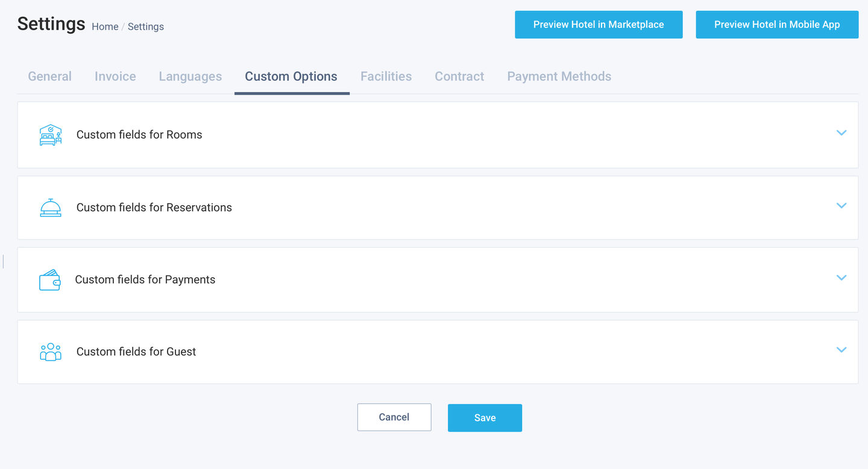Expand the Custom fields for Reservations chevron
The height and width of the screenshot is (469, 868).
click(841, 206)
